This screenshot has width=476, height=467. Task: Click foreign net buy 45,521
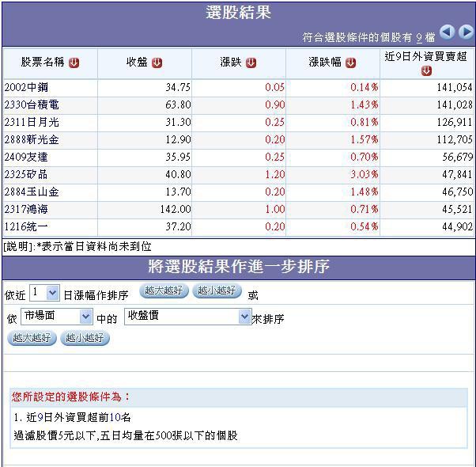458,209
